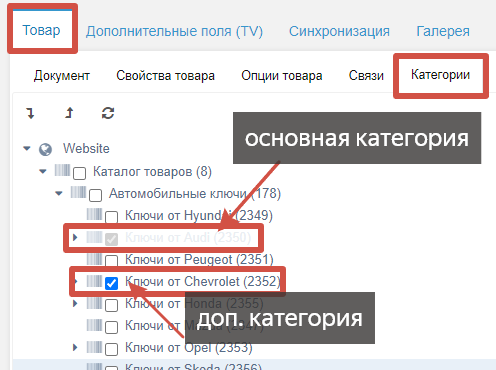Screen dimensions: 496x370
Task: Click Ключи от Chevrolet (2352) label
Action: (202, 282)
